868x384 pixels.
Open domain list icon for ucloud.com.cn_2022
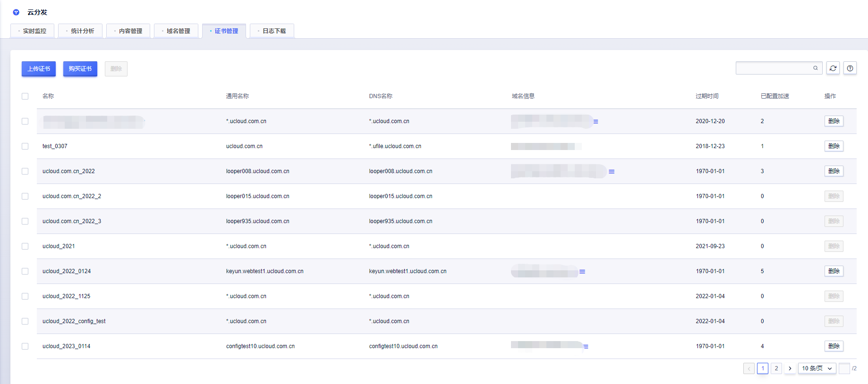(612, 172)
